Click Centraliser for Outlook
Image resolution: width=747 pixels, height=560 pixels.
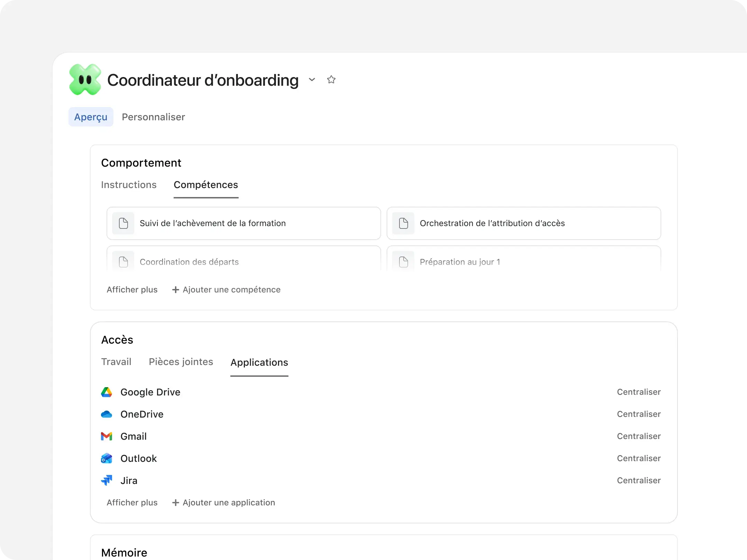639,458
